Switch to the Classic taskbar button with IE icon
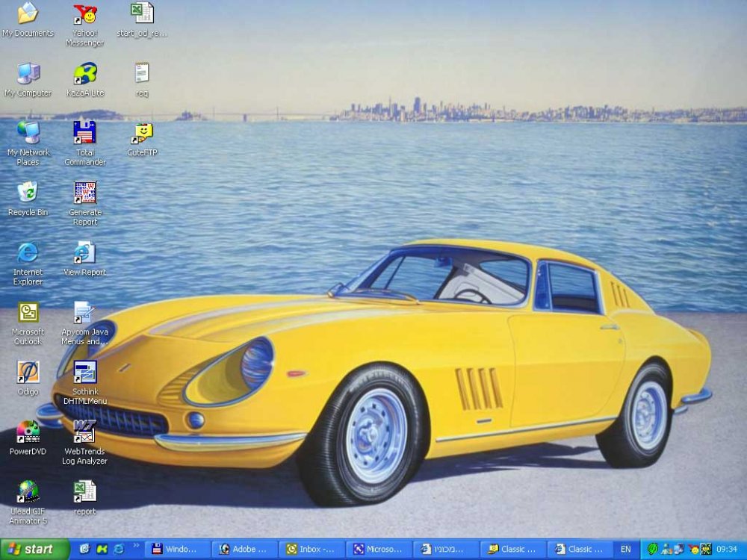 580,549
